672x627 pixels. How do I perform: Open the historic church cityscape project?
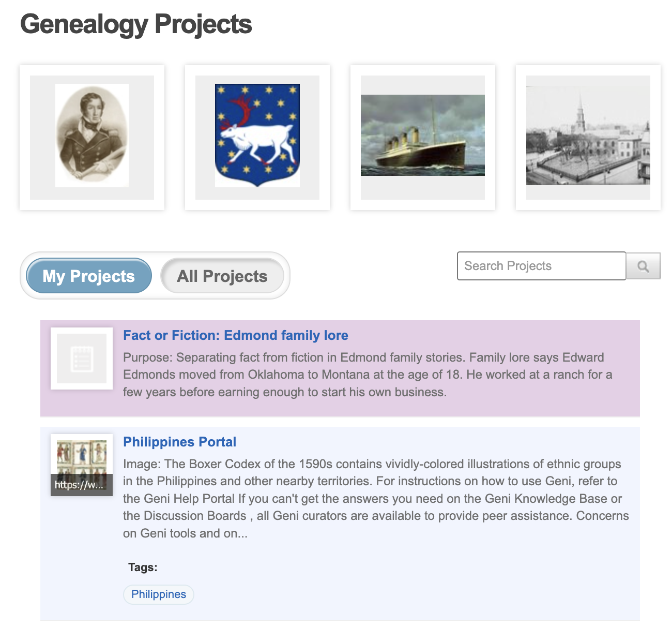tap(588, 137)
